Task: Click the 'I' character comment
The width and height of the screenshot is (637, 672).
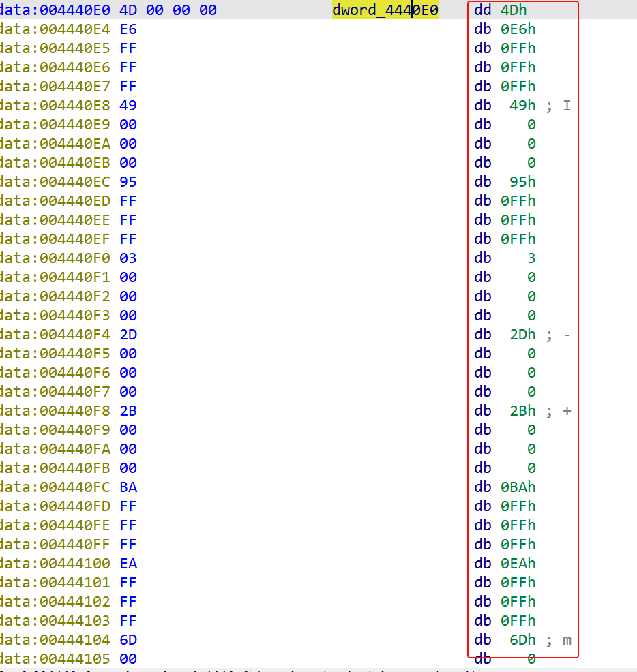Action: click(x=567, y=106)
